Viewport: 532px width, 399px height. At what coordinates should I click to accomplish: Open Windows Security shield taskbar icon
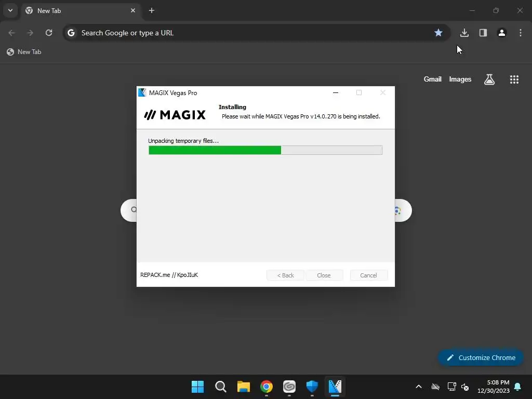click(x=312, y=387)
